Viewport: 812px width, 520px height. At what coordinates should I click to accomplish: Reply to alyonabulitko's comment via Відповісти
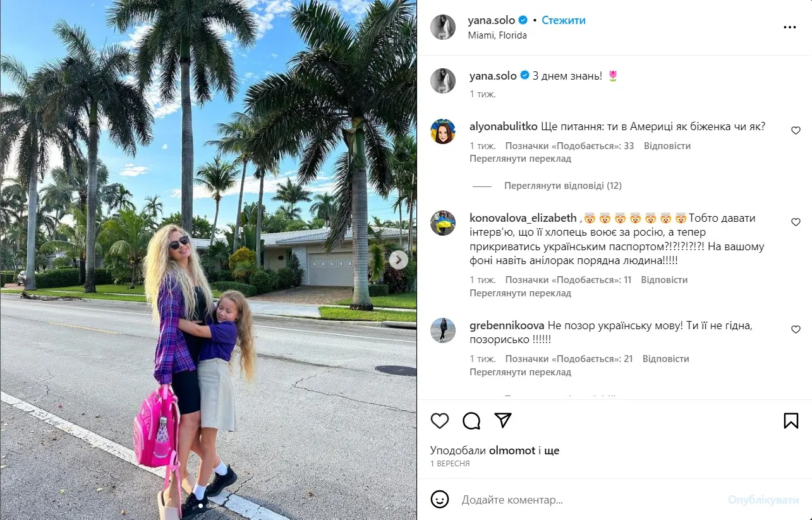click(667, 145)
